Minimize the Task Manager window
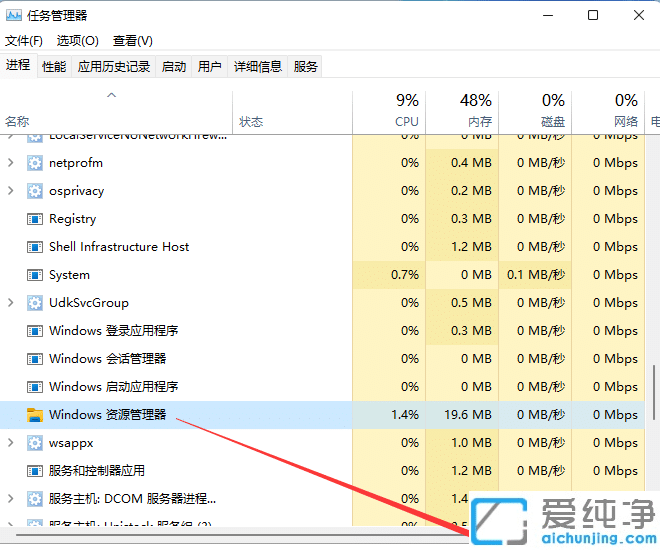The width and height of the screenshot is (660, 550). coord(548,16)
